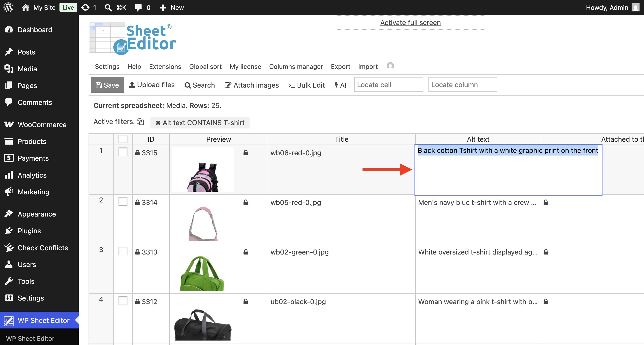The height and width of the screenshot is (345, 644).
Task: Click the support headset icon after Import
Action: 390,66
